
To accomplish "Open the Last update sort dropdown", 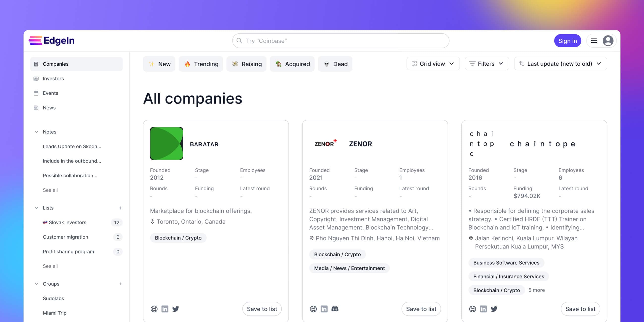I will pos(561,64).
